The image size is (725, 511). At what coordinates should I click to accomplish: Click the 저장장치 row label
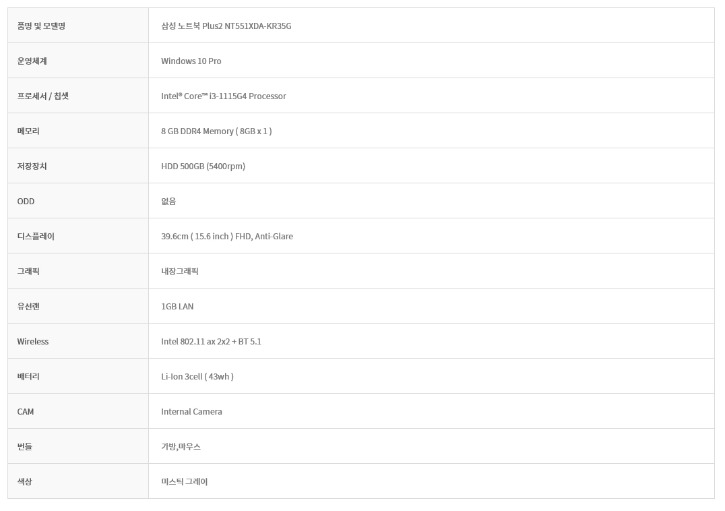pyautogui.click(x=32, y=166)
